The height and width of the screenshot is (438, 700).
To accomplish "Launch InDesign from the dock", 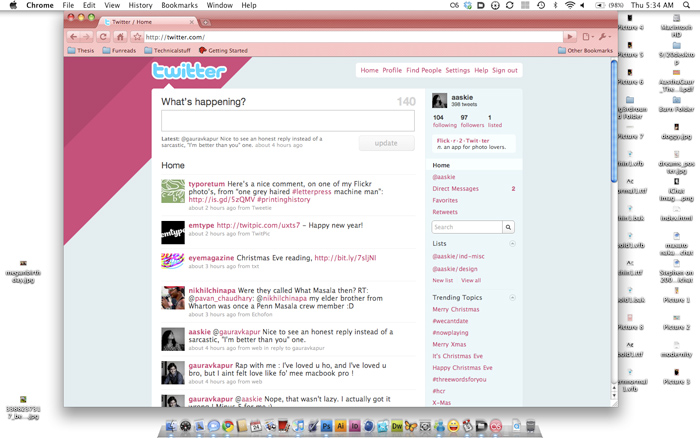I will [x=355, y=426].
